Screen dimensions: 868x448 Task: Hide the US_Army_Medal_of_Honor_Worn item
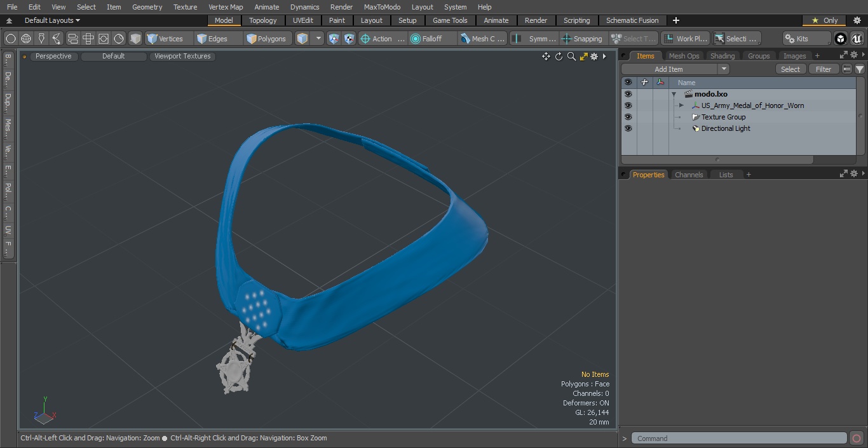tap(628, 105)
